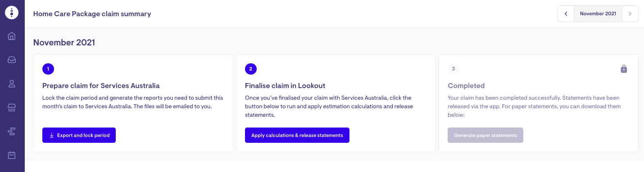
Task: Open the November 2021 period selector
Action: coord(598,13)
